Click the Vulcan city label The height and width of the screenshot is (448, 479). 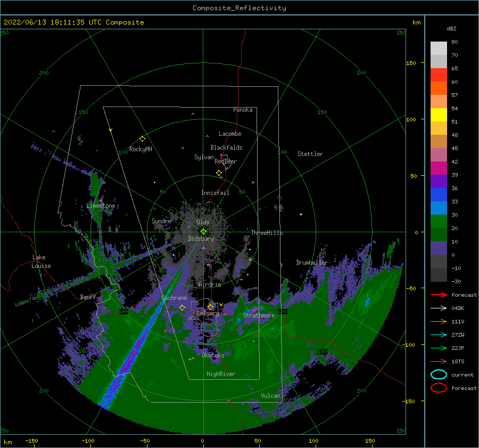coord(271,395)
